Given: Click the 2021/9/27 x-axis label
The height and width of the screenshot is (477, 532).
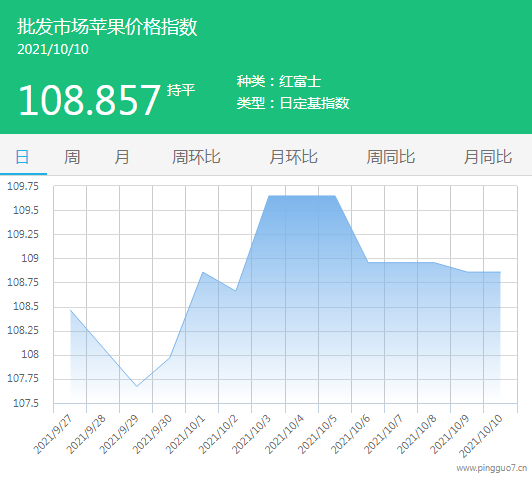Looking at the screenshot, I should click(53, 434).
